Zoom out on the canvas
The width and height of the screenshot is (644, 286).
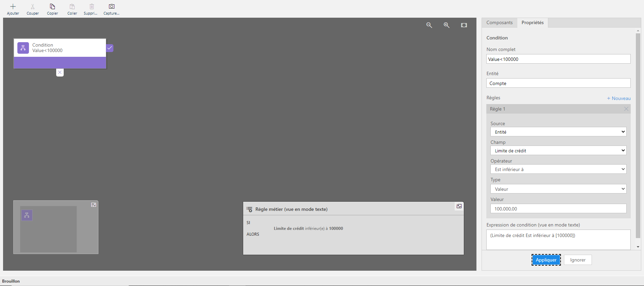[429, 25]
